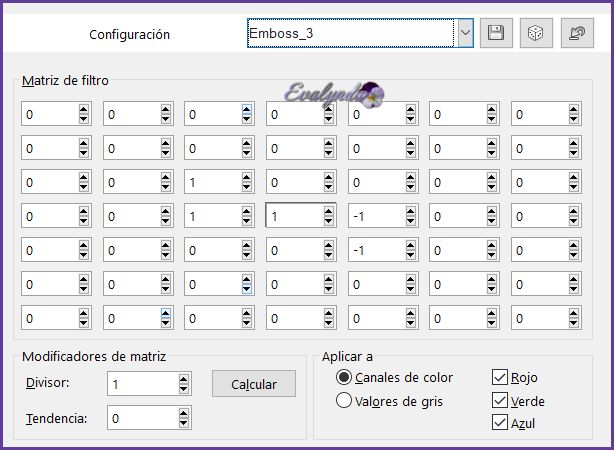Decrease the Divisor value with down arrow
This screenshot has width=614, height=450.
tap(183, 389)
